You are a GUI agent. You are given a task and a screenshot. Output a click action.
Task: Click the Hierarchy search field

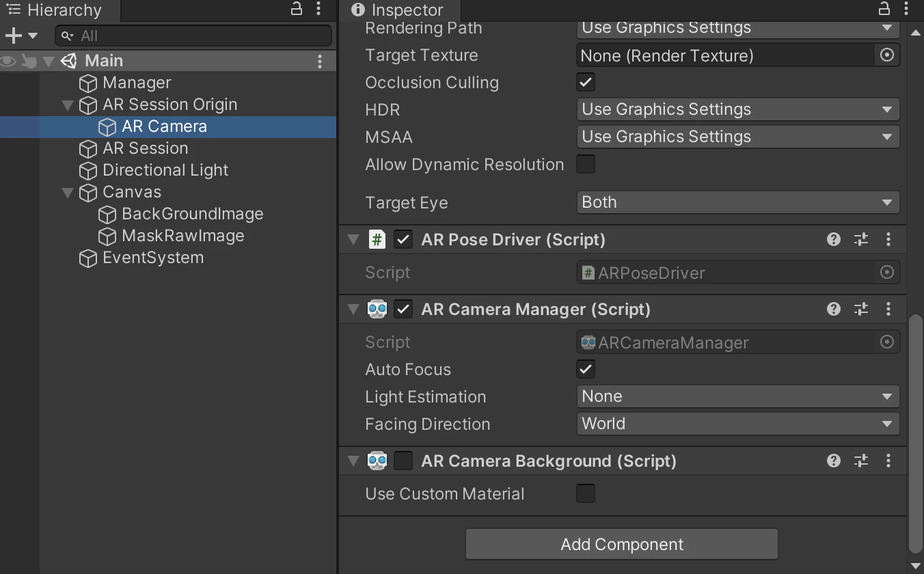point(194,36)
